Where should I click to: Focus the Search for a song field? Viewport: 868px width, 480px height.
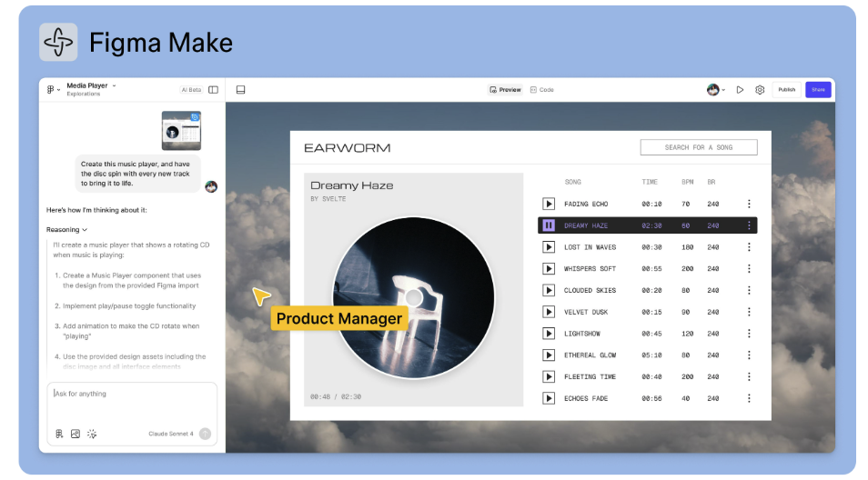(699, 147)
